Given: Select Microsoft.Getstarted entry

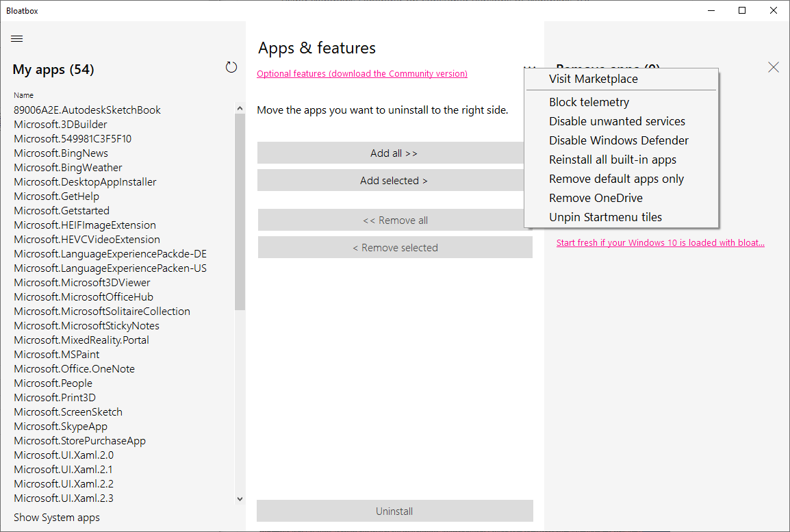Looking at the screenshot, I should 62,211.
